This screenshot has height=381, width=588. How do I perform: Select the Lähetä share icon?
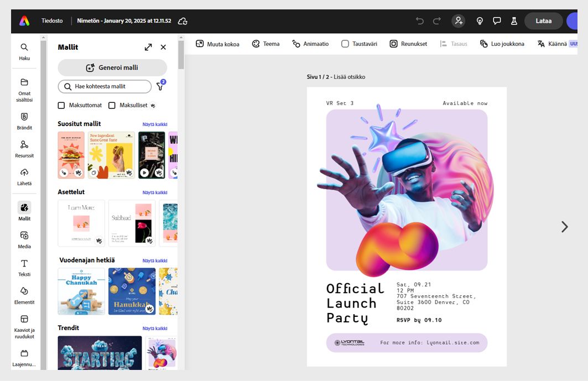click(x=24, y=176)
